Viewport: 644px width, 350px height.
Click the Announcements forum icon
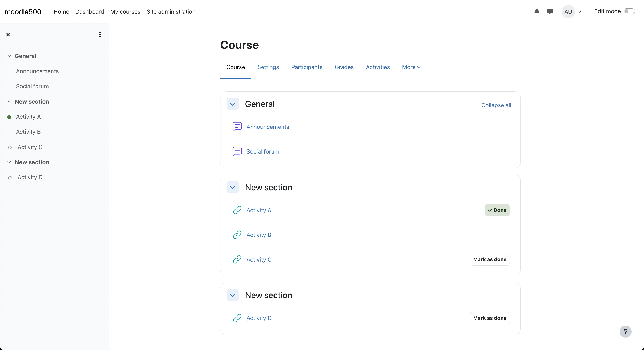coord(237,127)
